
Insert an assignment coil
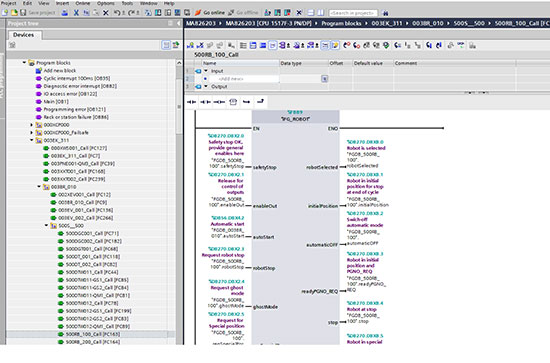tap(219, 102)
